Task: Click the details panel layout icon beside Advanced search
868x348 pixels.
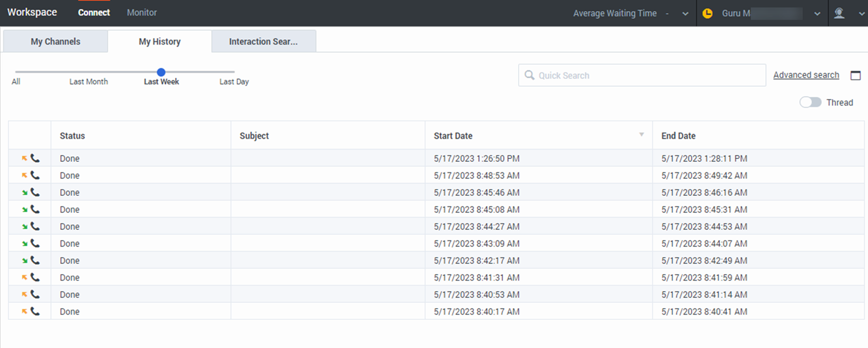Action: click(x=855, y=76)
